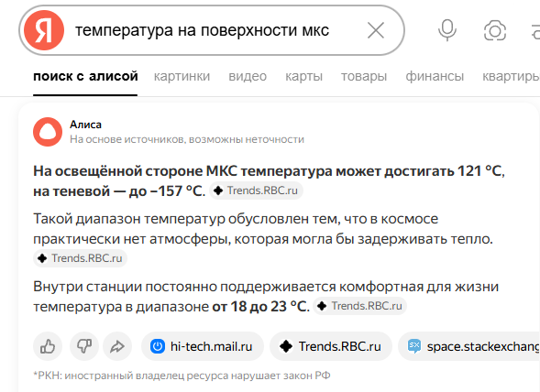Viewport: 540px width, 392px height.
Task: Open Trends.RBC.ru citation after −157 °C
Action: click(x=256, y=191)
